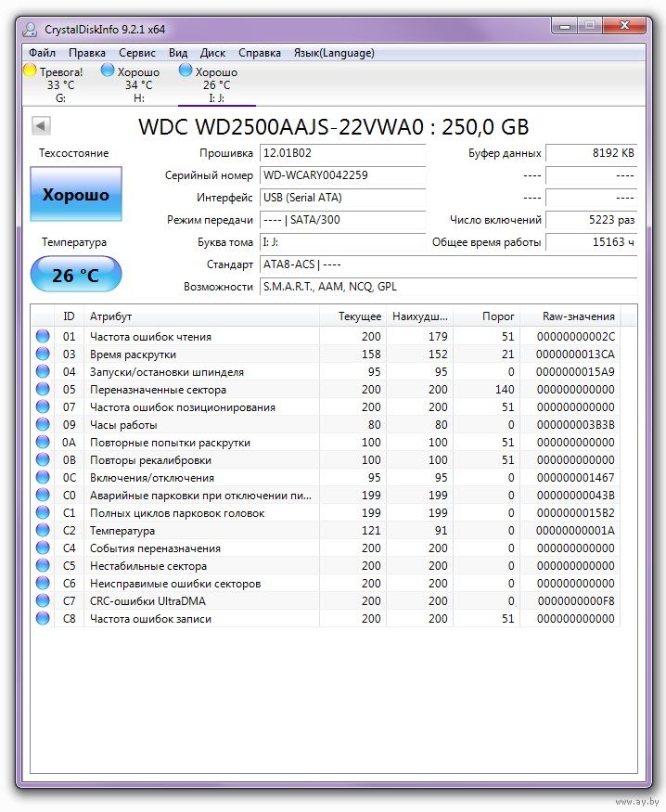Click the ID column header
The width and height of the screenshot is (666, 812).
click(69, 316)
